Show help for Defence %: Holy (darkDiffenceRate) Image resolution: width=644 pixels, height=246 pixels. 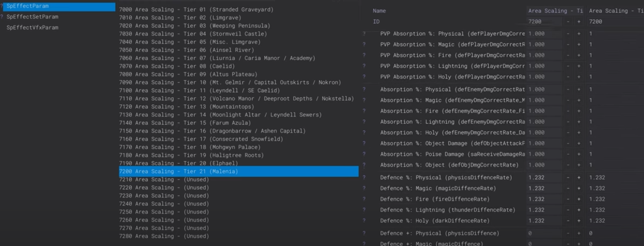tap(364, 221)
